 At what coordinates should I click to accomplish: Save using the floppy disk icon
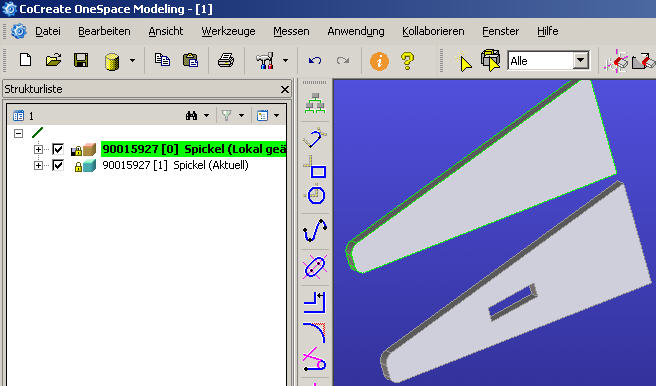click(81, 61)
